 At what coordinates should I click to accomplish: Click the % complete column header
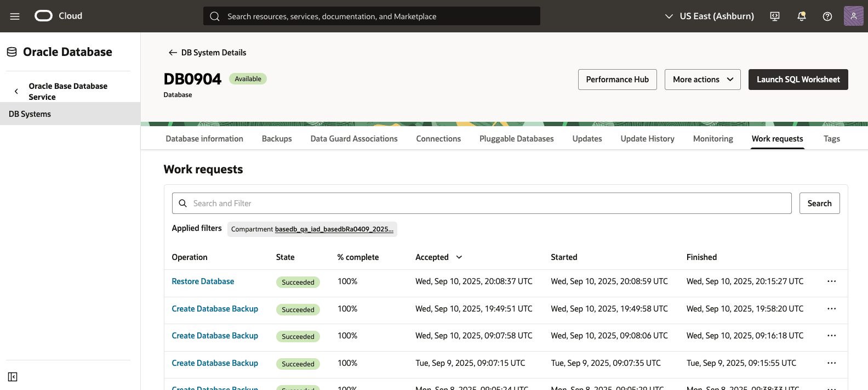pos(358,257)
